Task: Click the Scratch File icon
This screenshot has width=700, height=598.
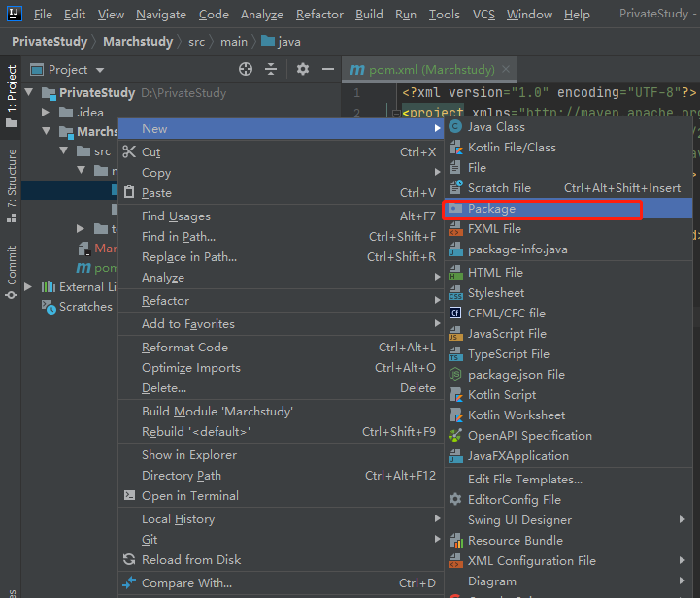Action: 455,188
